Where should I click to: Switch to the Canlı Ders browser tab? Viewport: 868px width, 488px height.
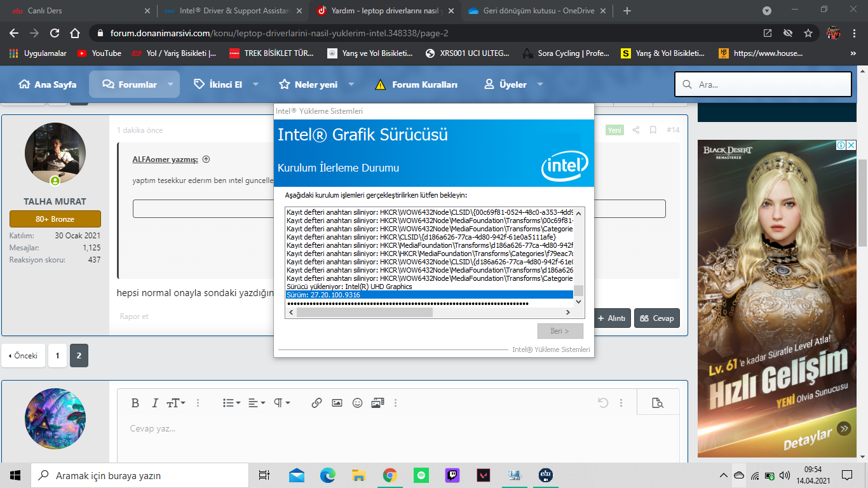click(x=79, y=11)
